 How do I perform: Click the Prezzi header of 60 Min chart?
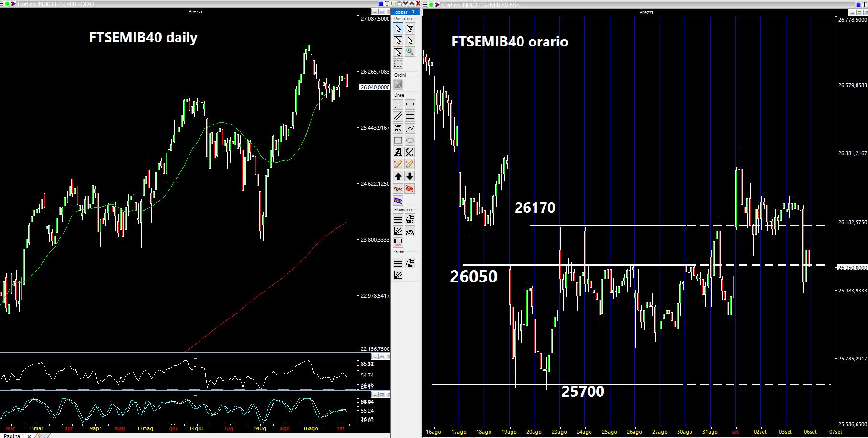(646, 12)
